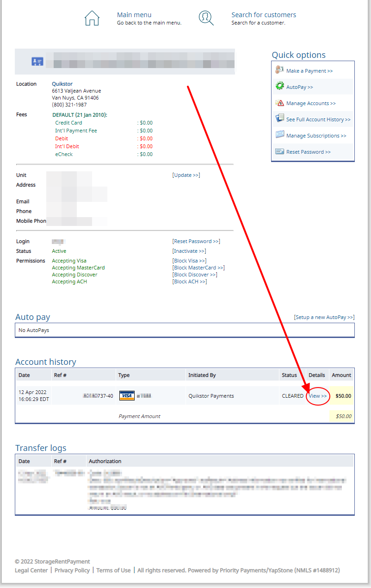Click the eCheck fee label

click(x=64, y=154)
